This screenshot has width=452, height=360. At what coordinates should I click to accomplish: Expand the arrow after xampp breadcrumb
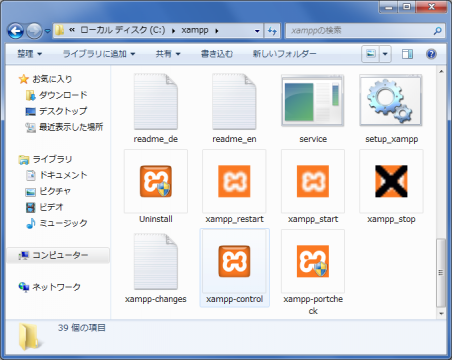click(217, 31)
